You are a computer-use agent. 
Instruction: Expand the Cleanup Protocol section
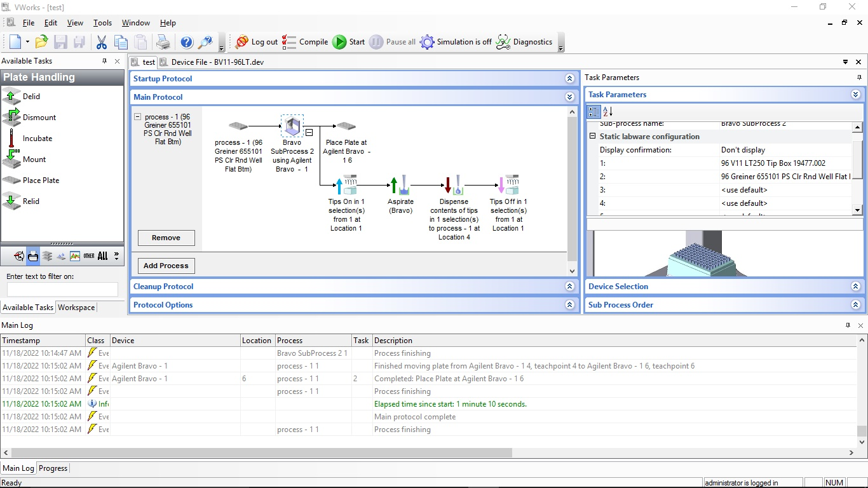pyautogui.click(x=570, y=287)
